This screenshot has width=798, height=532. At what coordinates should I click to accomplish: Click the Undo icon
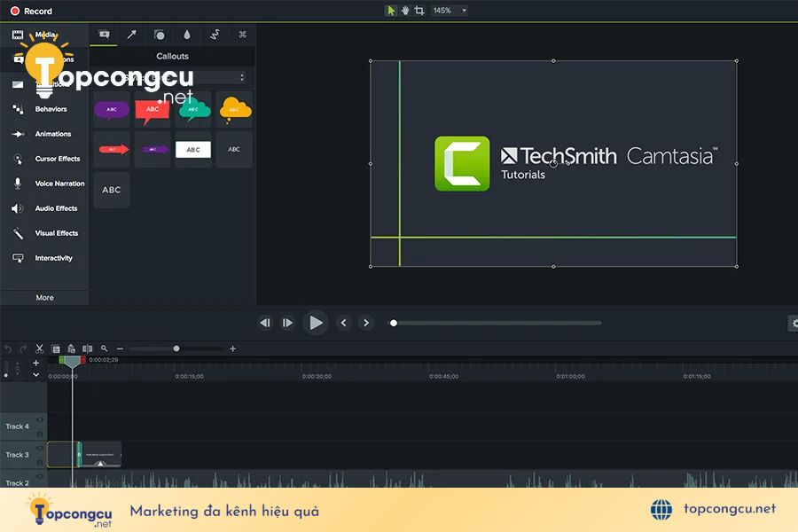tap(8, 348)
